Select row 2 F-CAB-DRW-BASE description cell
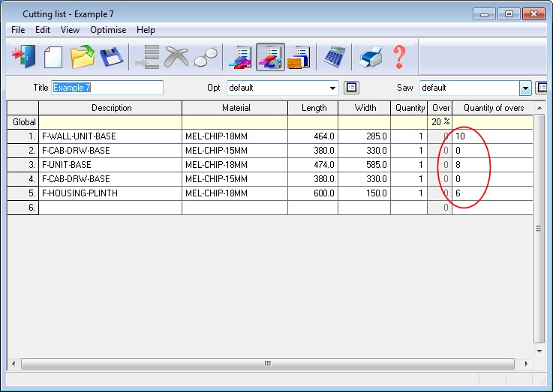Screen dimensions: 553x392 [110, 151]
